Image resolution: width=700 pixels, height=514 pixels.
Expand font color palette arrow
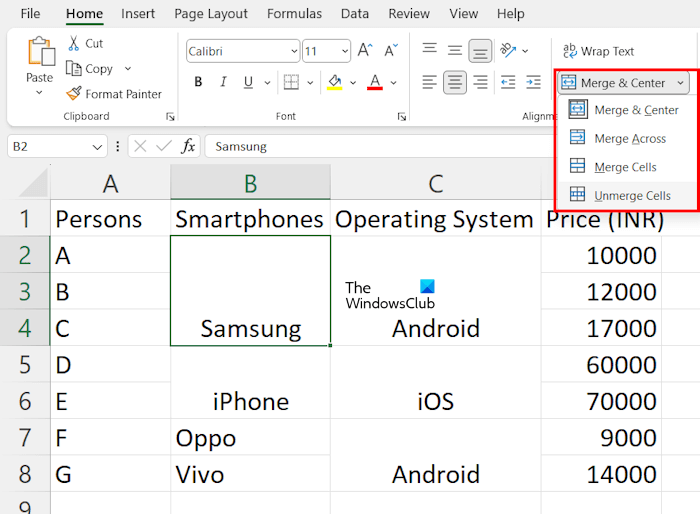393,83
